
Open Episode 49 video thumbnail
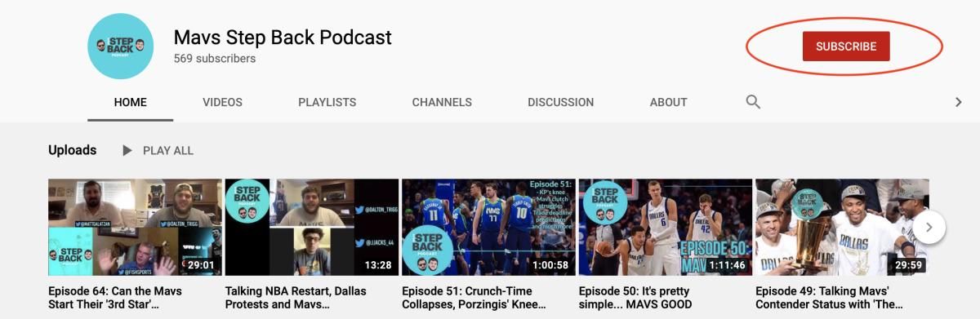click(842, 228)
